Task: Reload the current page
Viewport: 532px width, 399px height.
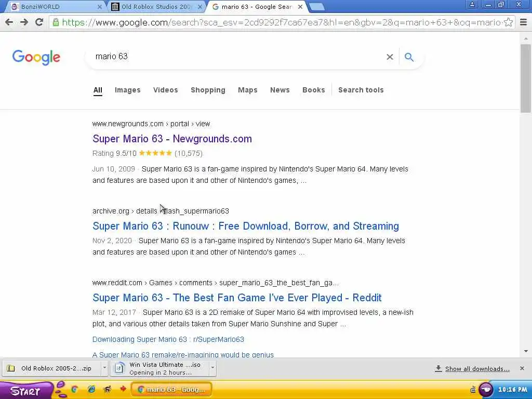Action: [x=39, y=22]
